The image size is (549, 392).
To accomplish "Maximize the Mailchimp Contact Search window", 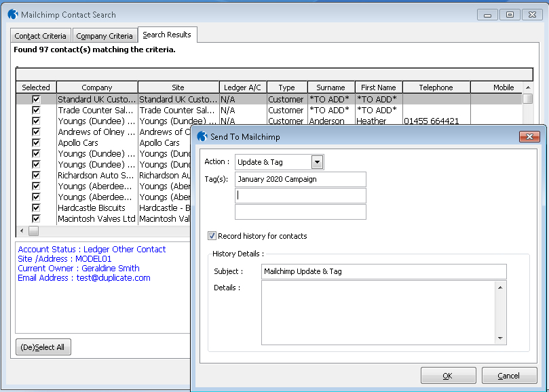I will 510,15.
